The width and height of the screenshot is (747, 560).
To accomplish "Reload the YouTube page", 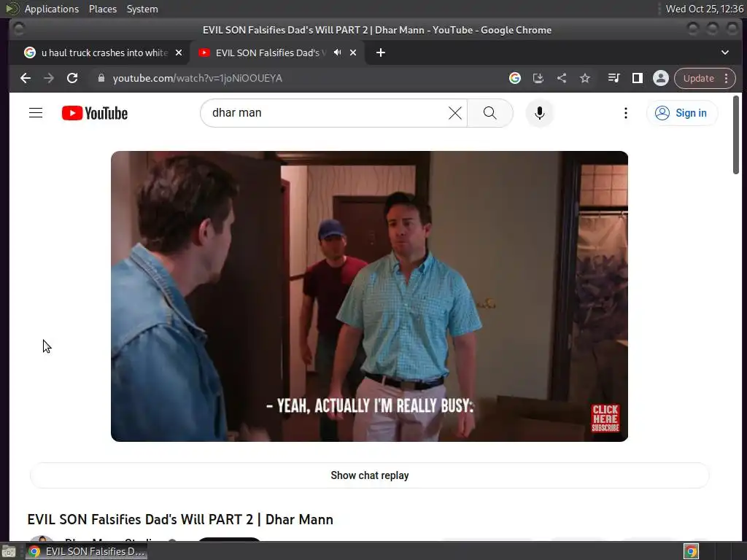I will [x=72, y=78].
